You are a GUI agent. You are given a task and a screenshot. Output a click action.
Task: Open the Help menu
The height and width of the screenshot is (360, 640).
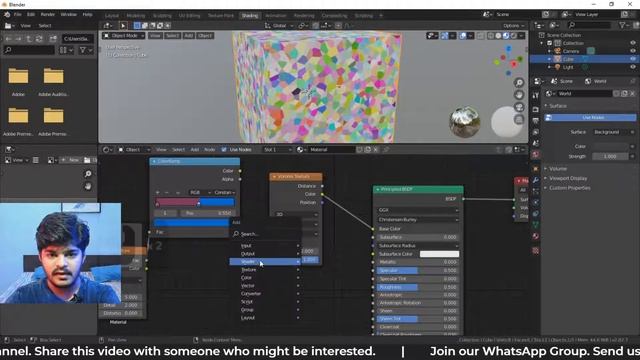[87, 14]
